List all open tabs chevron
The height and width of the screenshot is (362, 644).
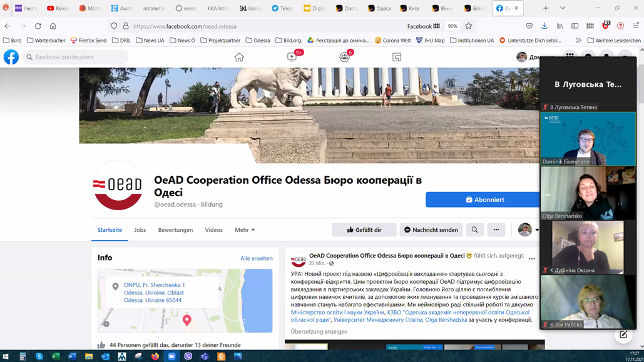563,8
